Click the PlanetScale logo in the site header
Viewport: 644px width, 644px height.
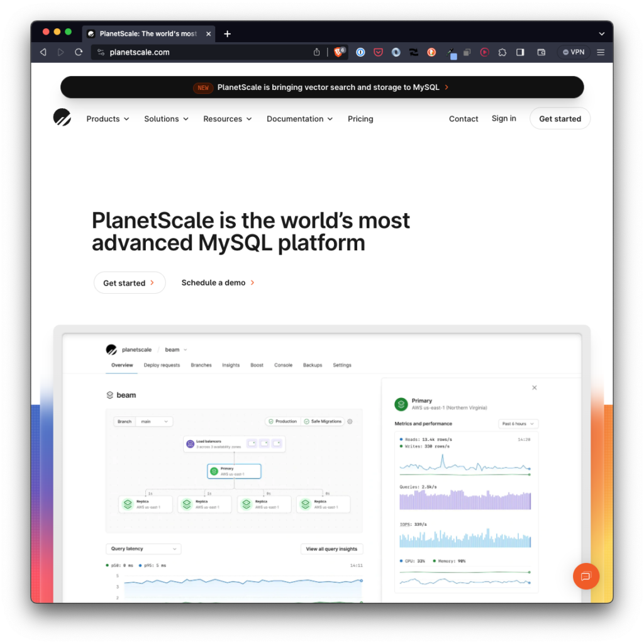click(x=62, y=118)
